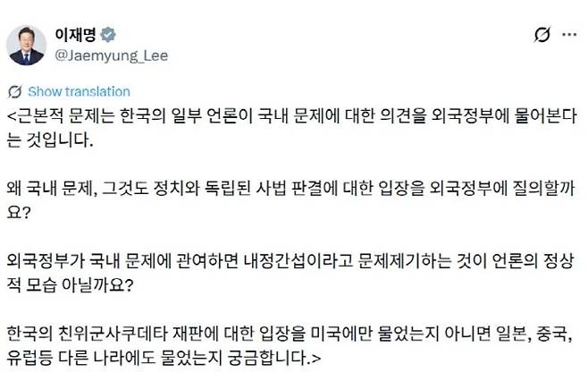Screen dimensions: 588x381
Task: Click the tweet line starting with <근본적 문제는
Action: [293, 116]
